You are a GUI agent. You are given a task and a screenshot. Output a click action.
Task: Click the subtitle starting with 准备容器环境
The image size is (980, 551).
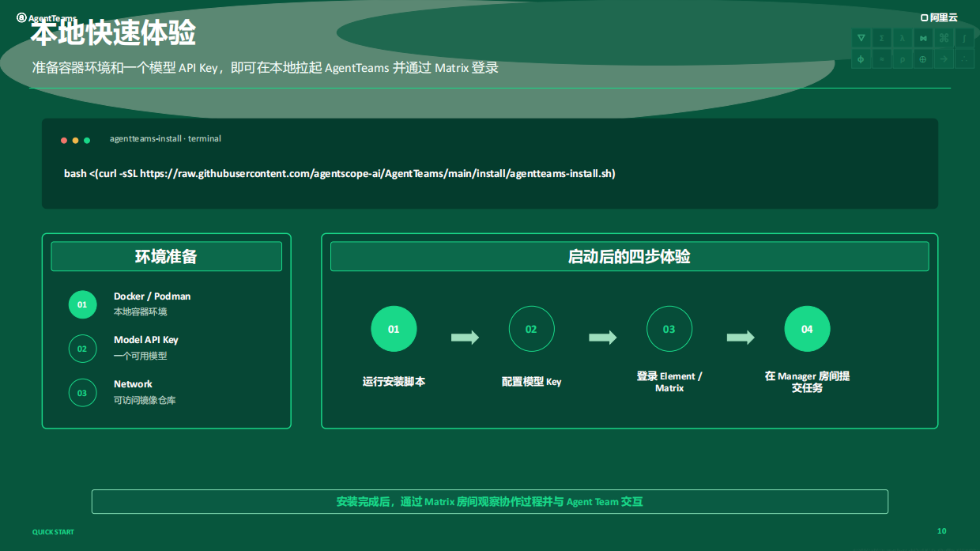266,68
